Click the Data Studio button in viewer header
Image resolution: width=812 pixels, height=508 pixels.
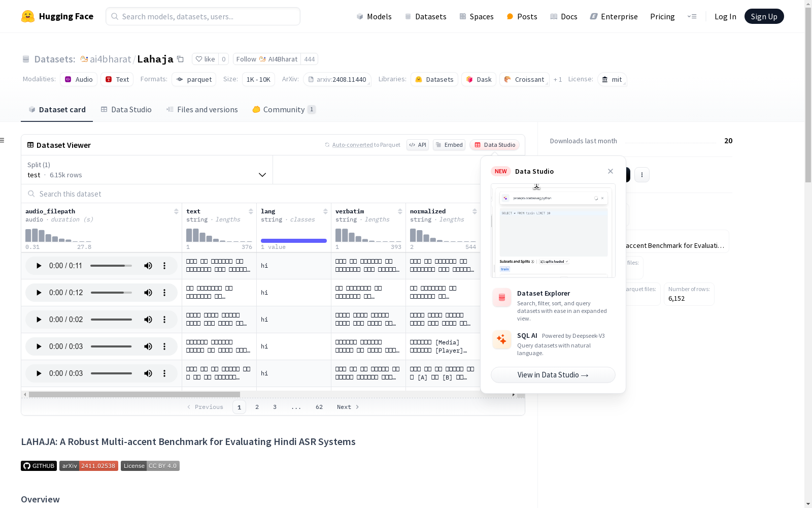[495, 145]
